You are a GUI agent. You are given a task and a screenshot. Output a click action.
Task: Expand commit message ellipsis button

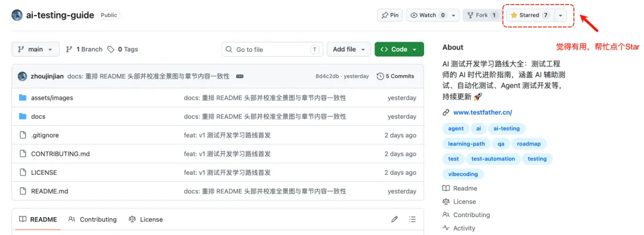[x=240, y=76]
